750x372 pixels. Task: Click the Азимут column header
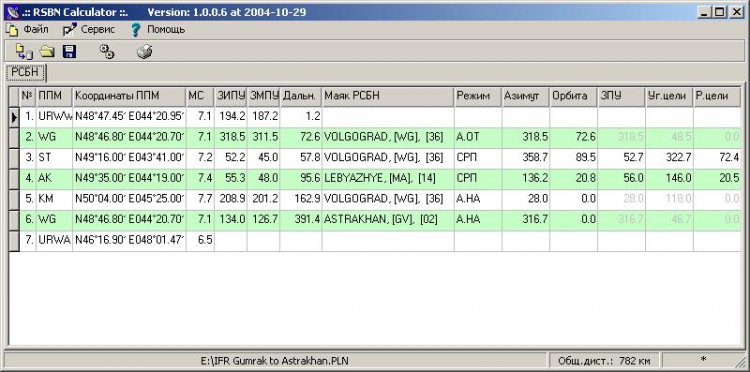coord(525,97)
